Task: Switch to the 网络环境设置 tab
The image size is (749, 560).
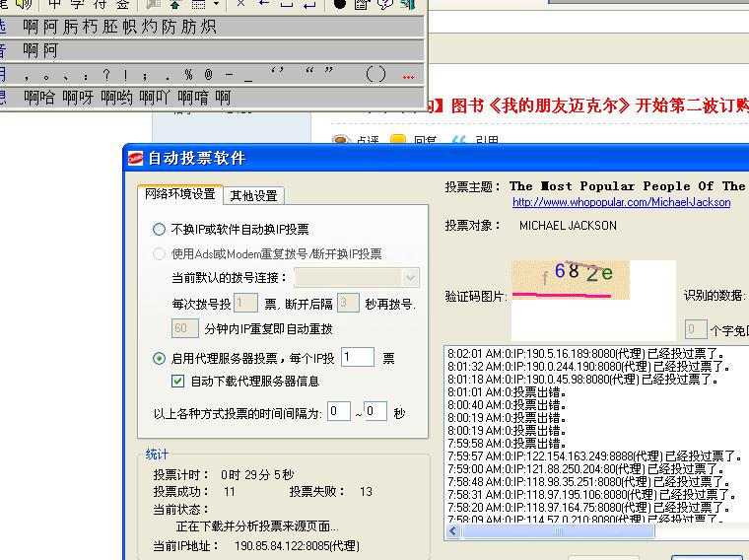Action: point(179,194)
